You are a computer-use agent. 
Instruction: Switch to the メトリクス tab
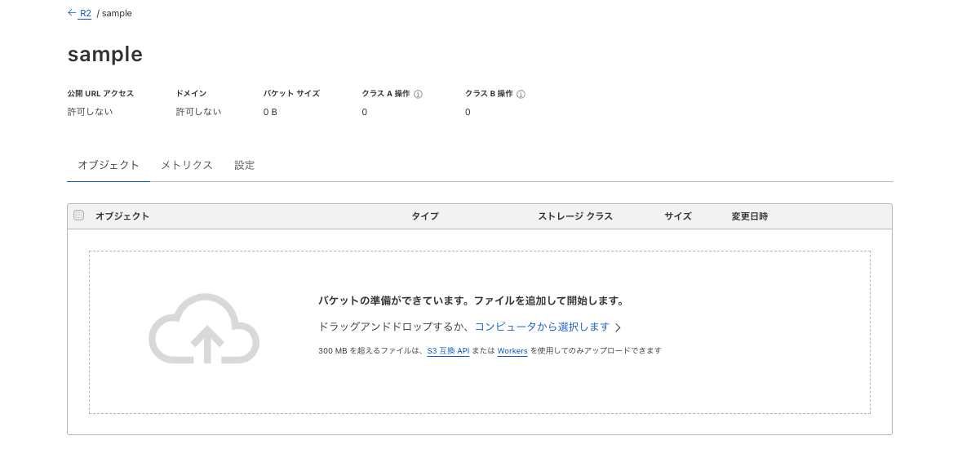[187, 165]
